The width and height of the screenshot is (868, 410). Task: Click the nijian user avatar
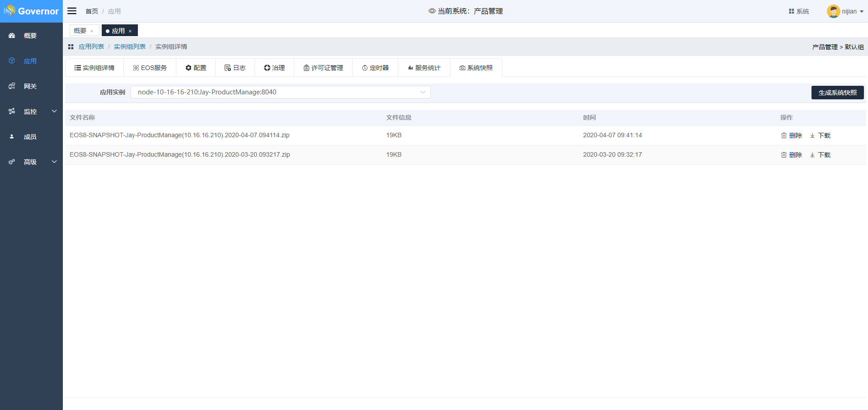[833, 11]
